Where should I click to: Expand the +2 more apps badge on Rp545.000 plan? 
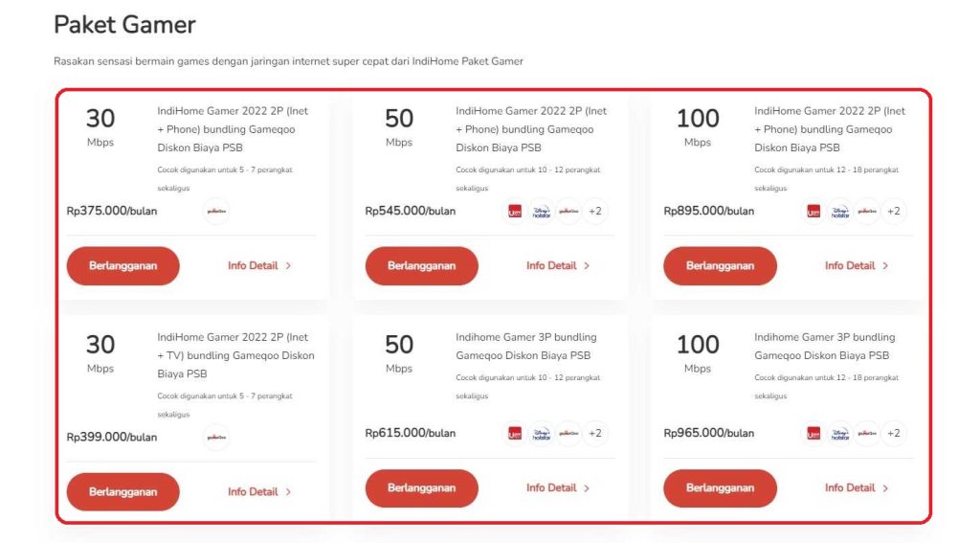tap(595, 212)
